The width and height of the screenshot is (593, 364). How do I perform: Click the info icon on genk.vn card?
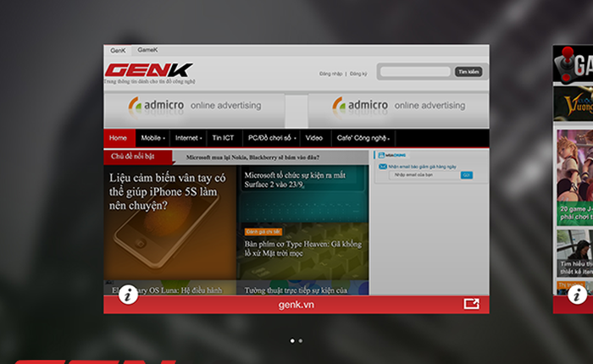click(127, 295)
